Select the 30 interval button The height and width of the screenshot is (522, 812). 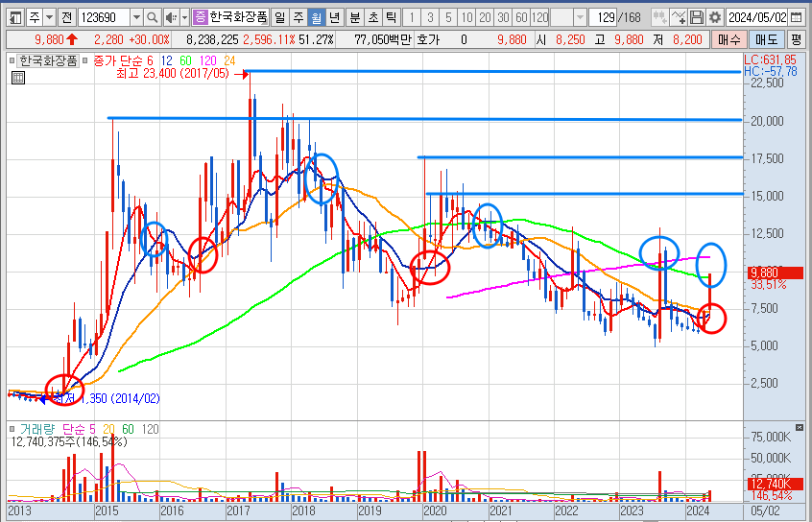click(503, 17)
